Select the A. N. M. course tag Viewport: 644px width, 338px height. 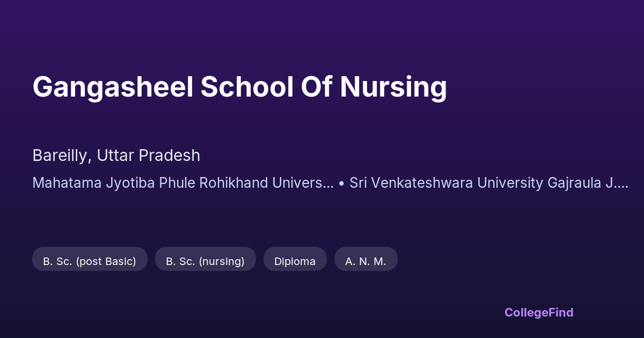click(x=365, y=261)
